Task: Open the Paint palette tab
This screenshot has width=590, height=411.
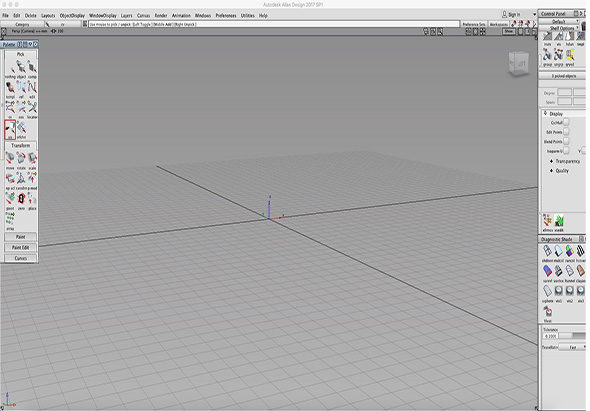Action: (21, 237)
